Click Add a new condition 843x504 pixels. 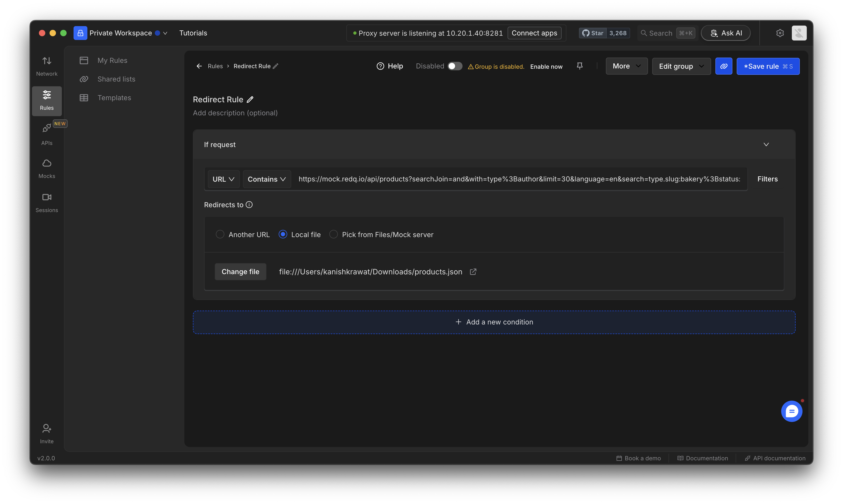494,322
